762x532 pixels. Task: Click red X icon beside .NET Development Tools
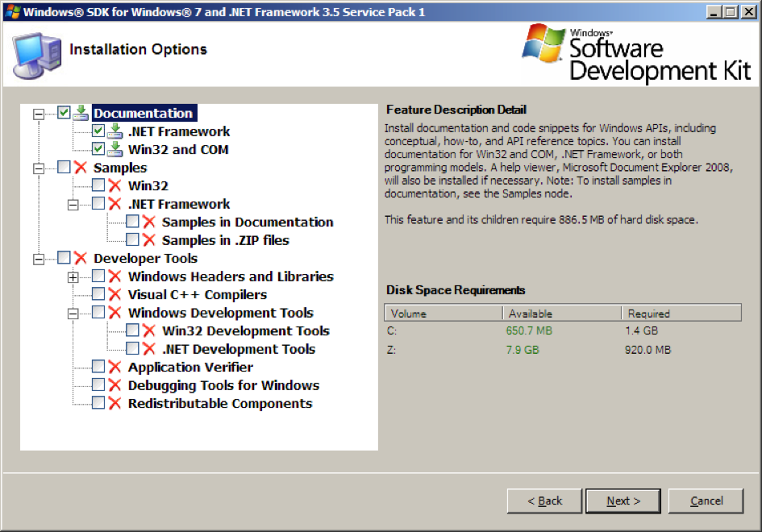pos(149,349)
